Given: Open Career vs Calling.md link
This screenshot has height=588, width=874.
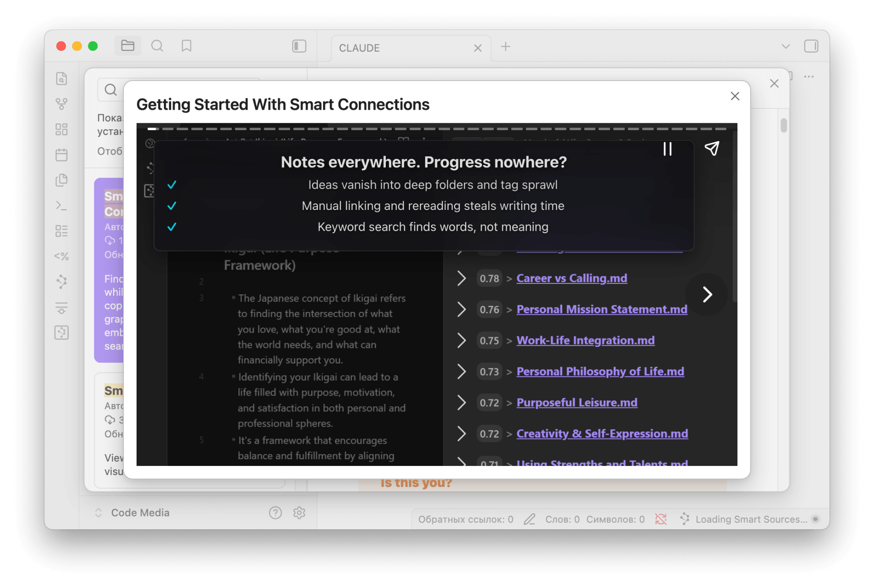Looking at the screenshot, I should [572, 278].
